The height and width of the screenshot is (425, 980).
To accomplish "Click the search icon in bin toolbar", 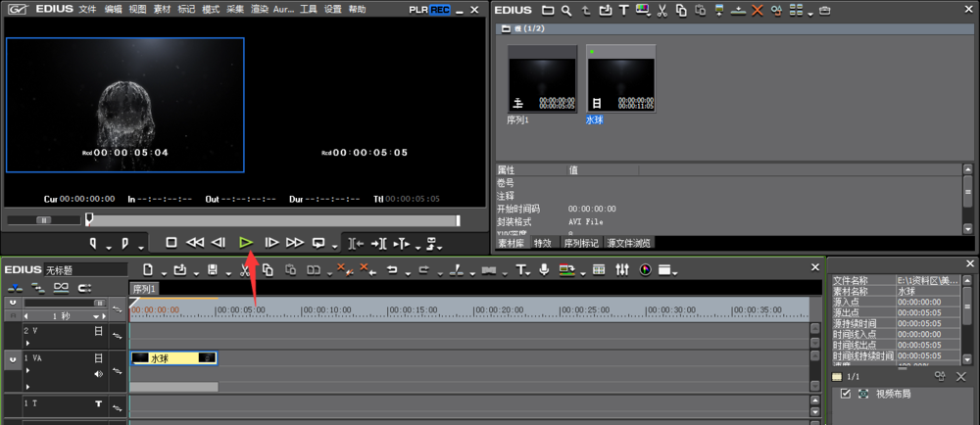I will 566,11.
